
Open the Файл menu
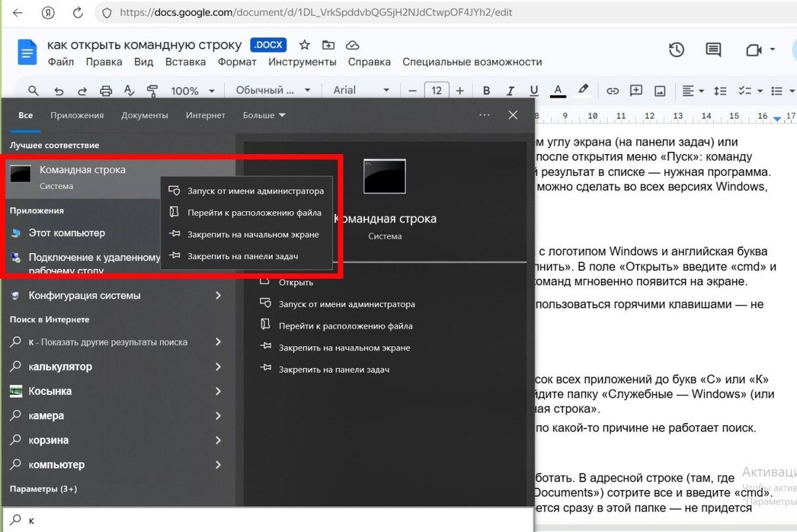point(60,62)
